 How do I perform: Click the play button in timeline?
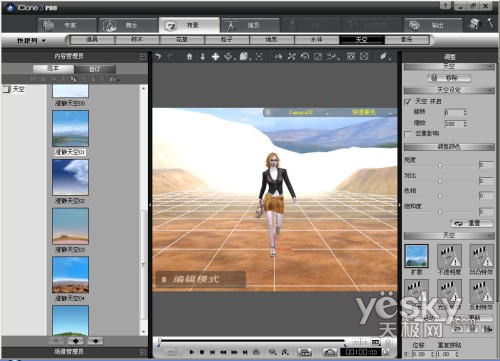(x=192, y=352)
